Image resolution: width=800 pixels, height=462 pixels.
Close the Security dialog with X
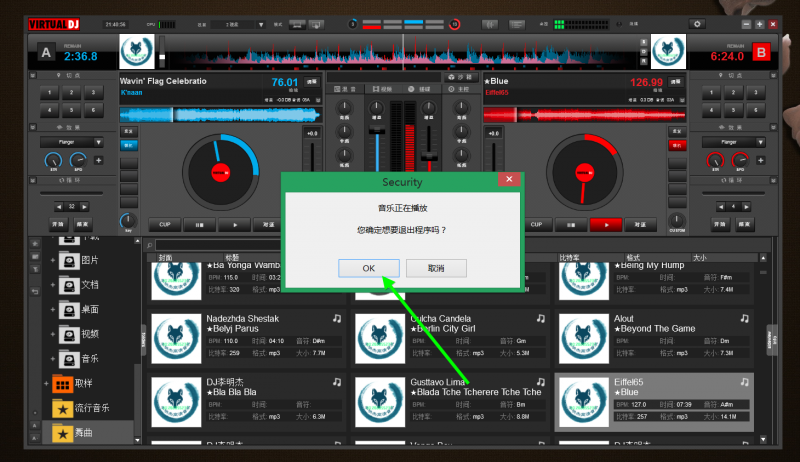[x=509, y=179]
